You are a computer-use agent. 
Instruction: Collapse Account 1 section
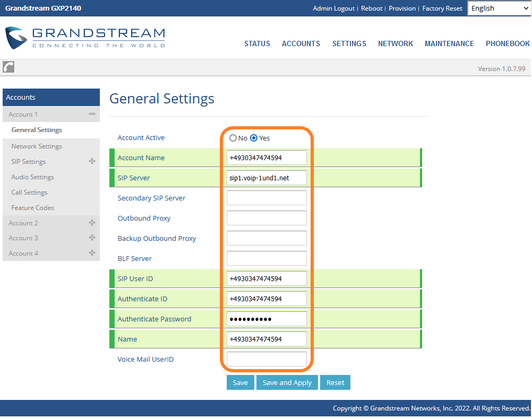(x=92, y=114)
